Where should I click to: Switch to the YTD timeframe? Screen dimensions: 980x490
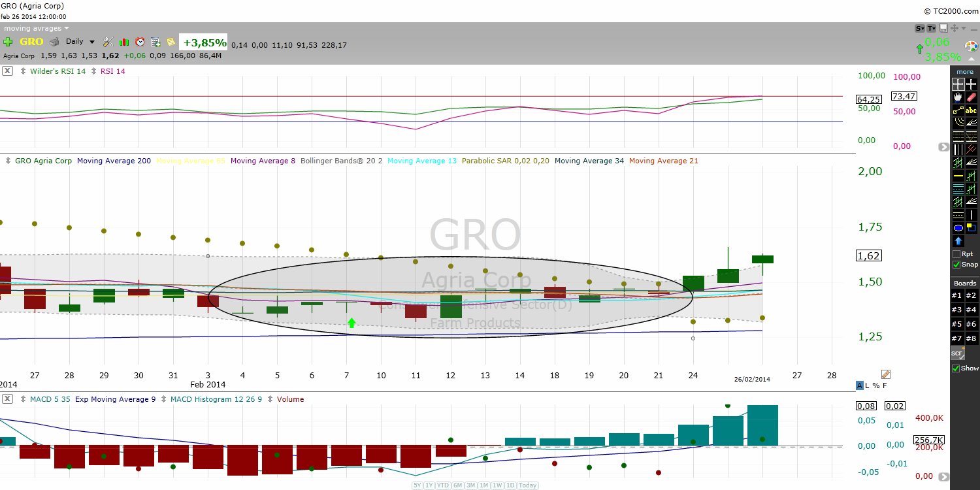pyautogui.click(x=442, y=485)
